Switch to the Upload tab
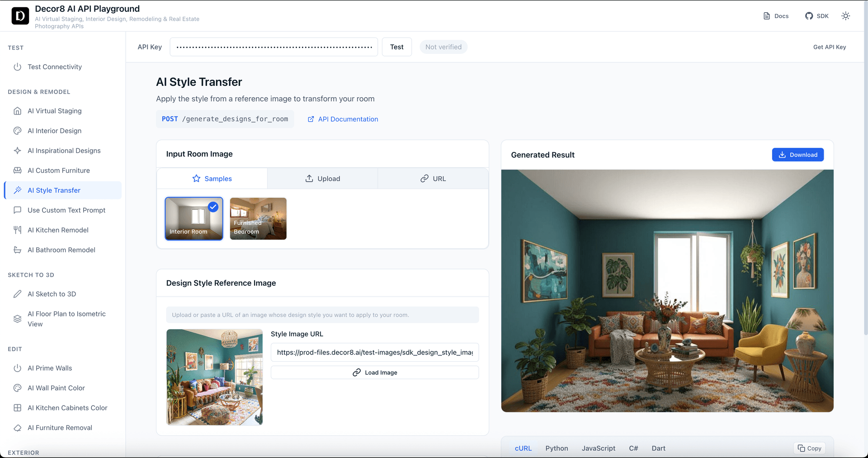 click(322, 179)
